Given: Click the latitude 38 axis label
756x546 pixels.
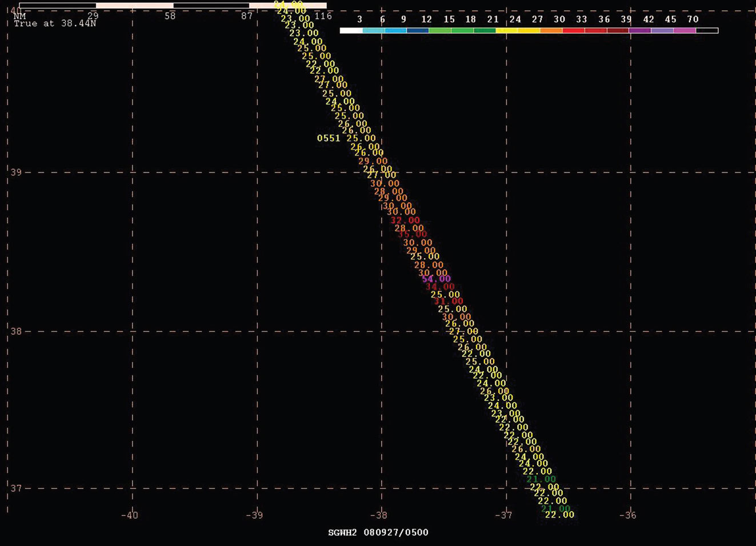Looking at the screenshot, I should coord(16,331).
